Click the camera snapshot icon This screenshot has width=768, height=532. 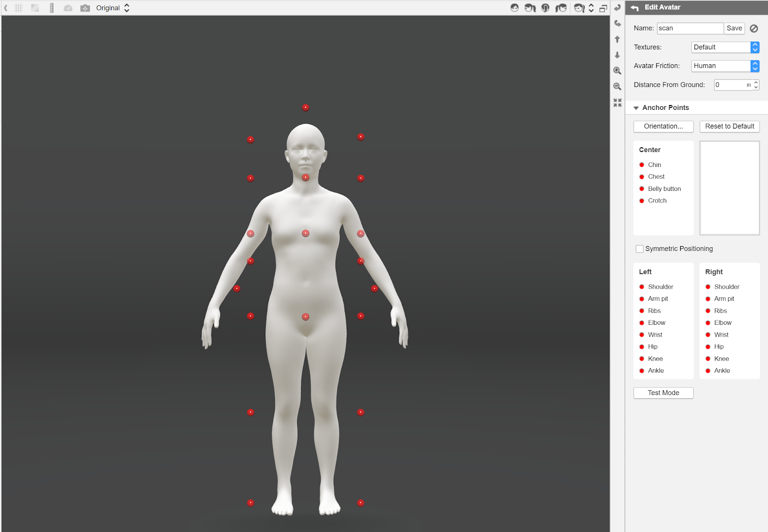click(85, 8)
